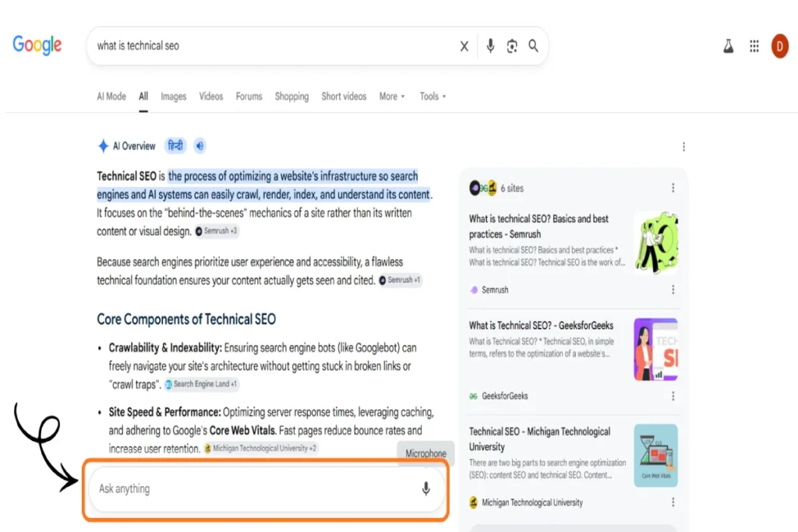Viewport: 798px width, 532px height.
Task: Listen to the AI Overview speaker icon
Action: point(200,146)
